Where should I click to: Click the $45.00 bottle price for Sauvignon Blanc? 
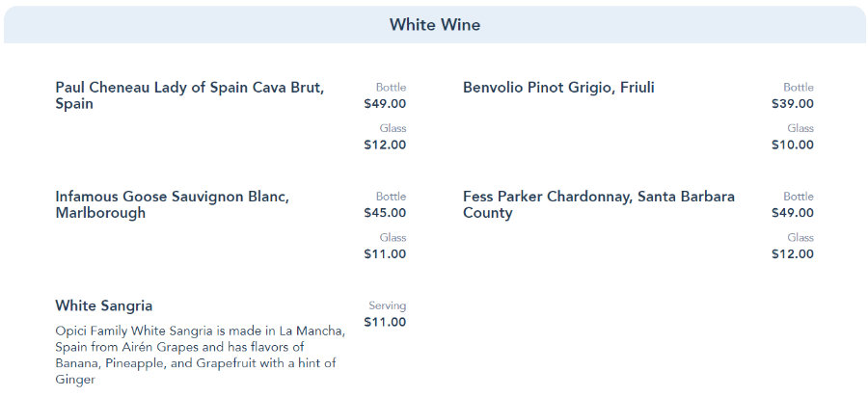pyautogui.click(x=385, y=213)
